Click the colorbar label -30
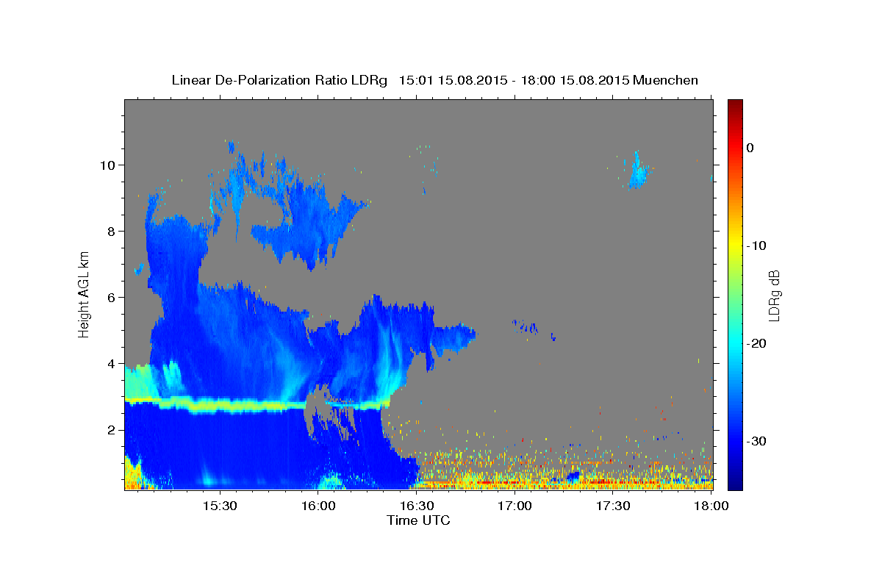 point(756,441)
